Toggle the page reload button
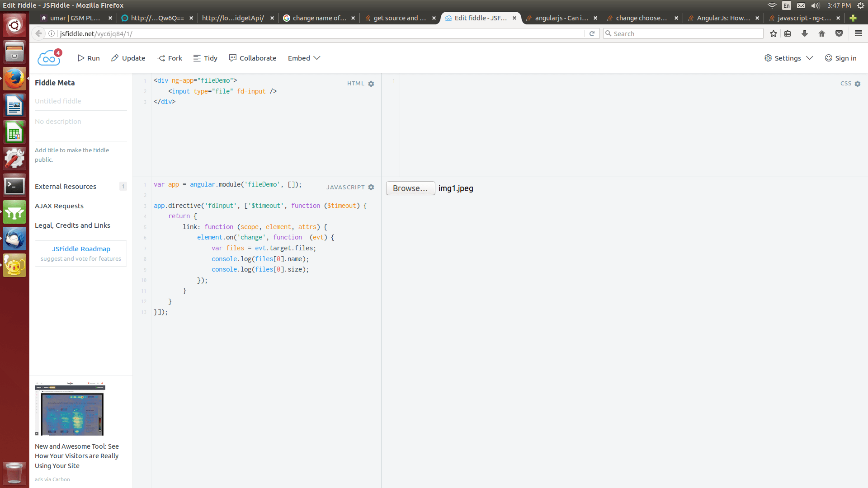The height and width of the screenshot is (488, 868). pos(592,33)
